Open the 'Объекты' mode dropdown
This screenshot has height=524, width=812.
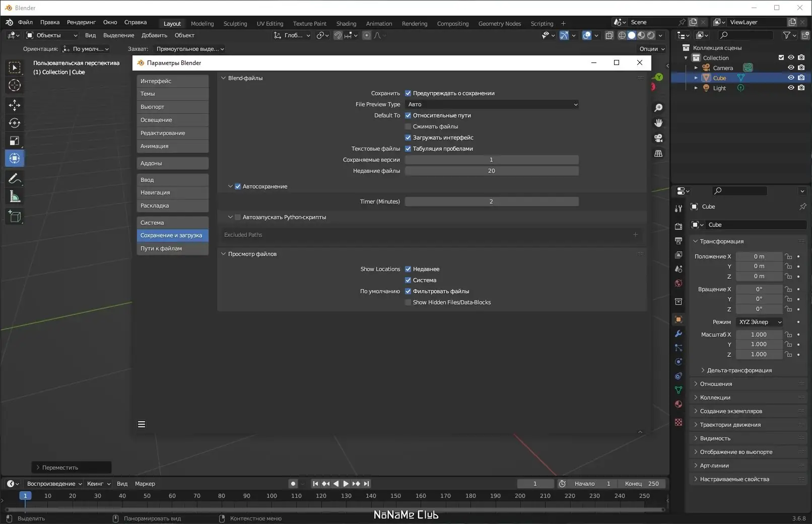[52, 35]
